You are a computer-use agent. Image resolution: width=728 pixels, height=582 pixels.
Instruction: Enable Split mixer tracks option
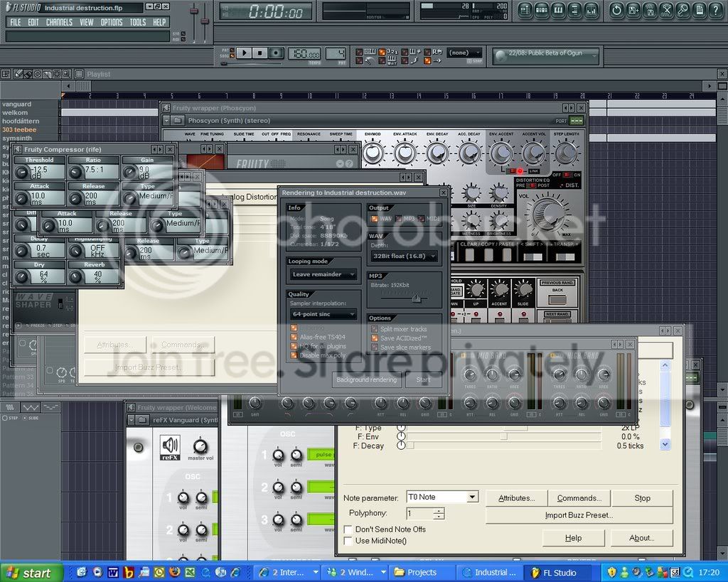coord(375,329)
